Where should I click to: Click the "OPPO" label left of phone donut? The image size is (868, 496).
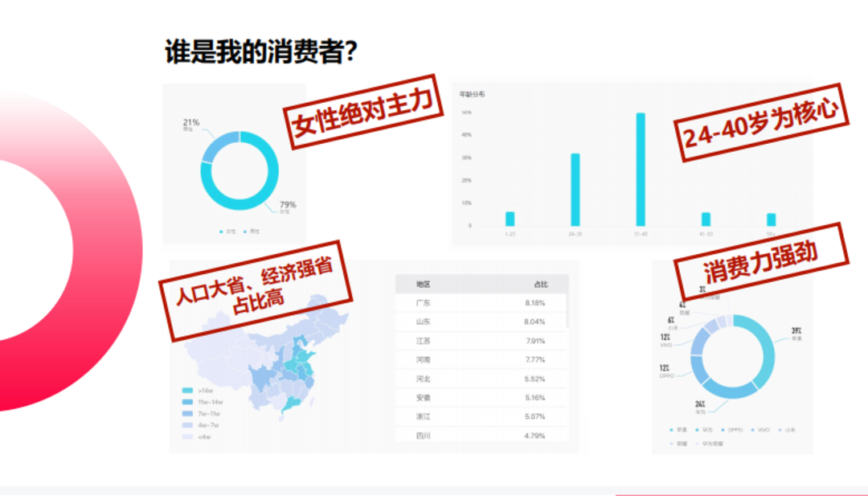pos(666,376)
